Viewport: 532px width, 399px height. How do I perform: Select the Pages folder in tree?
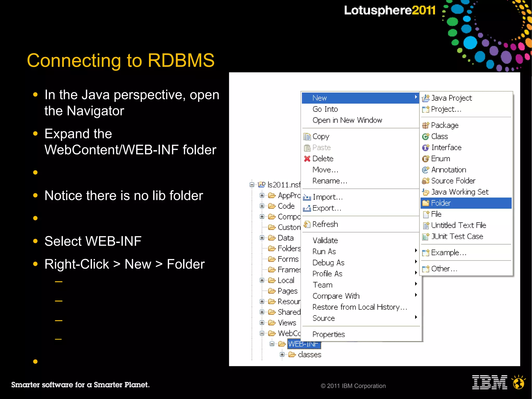click(x=288, y=291)
